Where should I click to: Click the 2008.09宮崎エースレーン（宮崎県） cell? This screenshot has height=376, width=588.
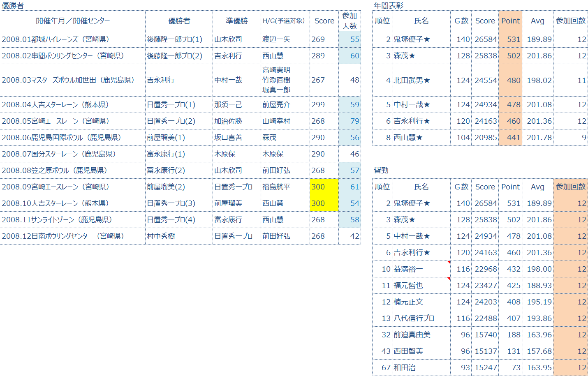73,187
